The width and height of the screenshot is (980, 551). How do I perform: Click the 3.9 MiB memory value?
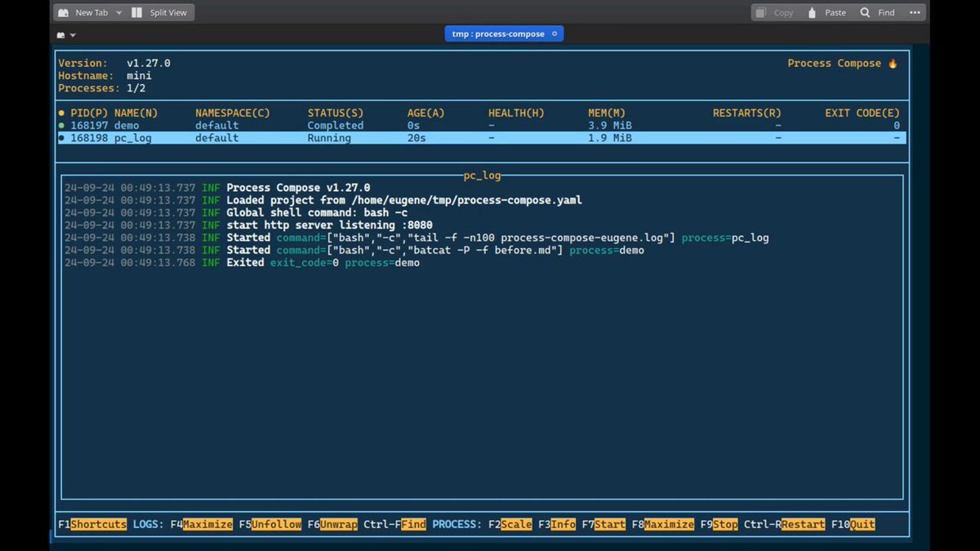click(x=610, y=126)
